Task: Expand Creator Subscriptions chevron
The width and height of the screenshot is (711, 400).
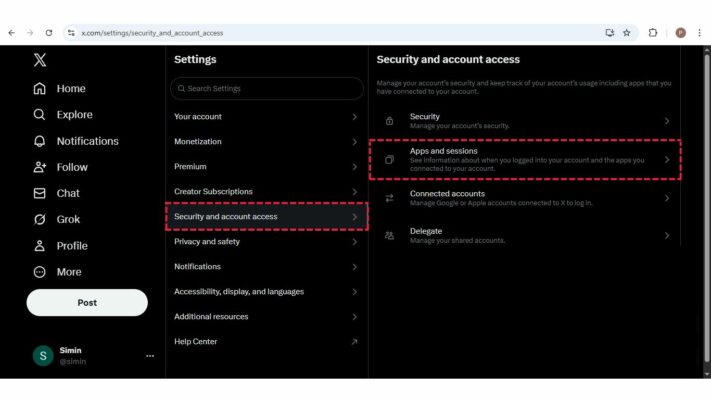Action: click(355, 192)
